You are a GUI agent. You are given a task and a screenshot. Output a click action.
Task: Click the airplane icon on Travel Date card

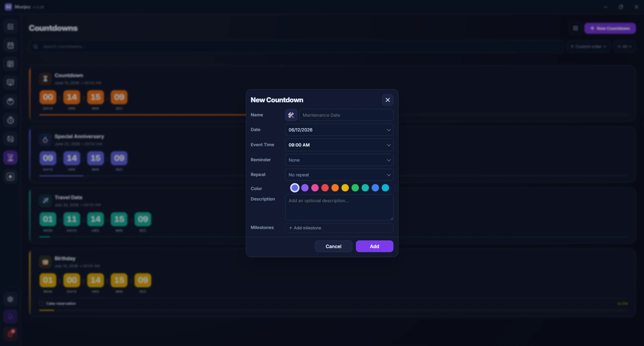45,201
